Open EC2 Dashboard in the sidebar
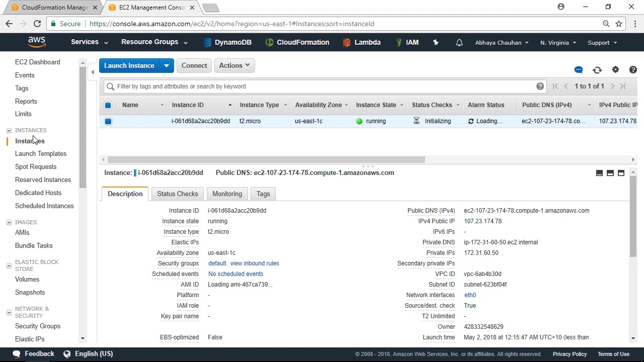 (x=38, y=62)
